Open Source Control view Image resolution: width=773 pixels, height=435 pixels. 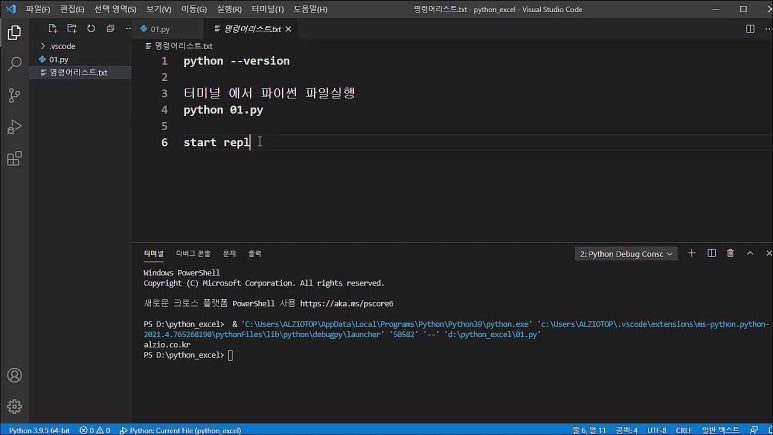(14, 95)
